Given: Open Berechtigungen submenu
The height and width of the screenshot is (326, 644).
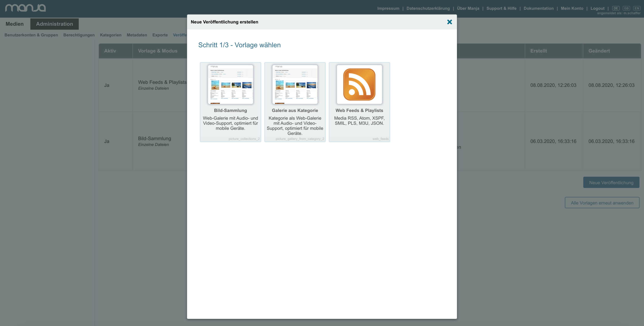Looking at the screenshot, I should pos(79,35).
